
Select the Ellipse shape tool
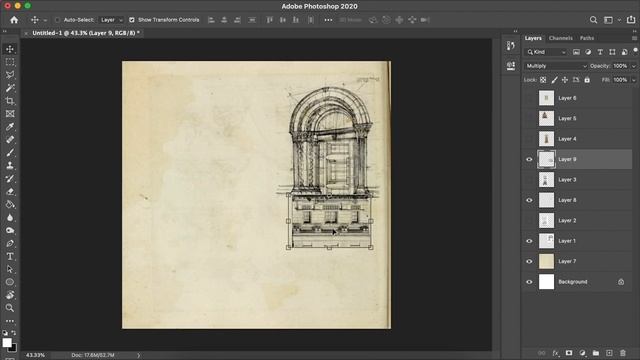tap(10, 282)
